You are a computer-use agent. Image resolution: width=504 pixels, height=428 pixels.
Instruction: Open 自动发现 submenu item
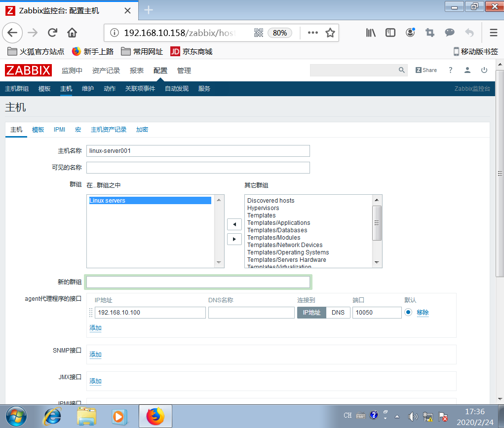[x=176, y=89]
